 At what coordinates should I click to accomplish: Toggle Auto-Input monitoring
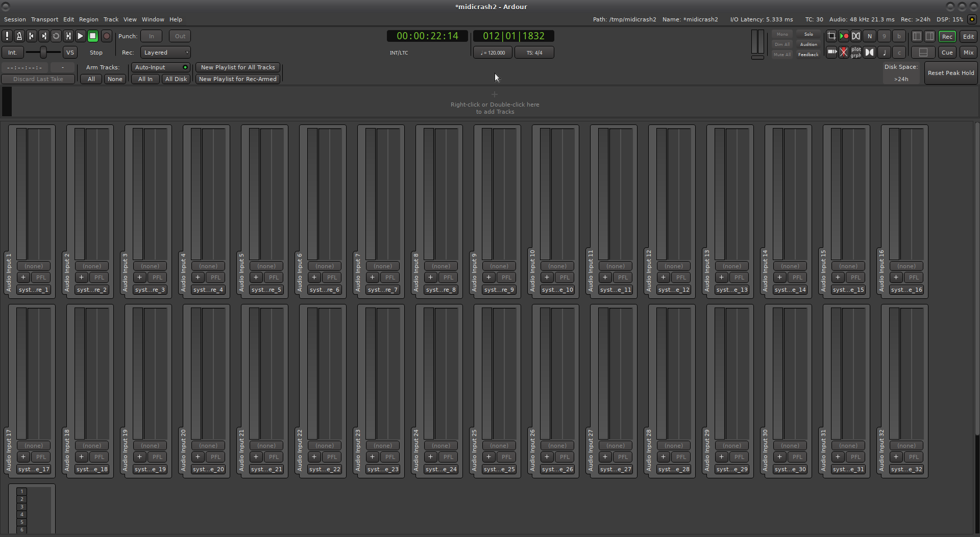click(x=161, y=67)
